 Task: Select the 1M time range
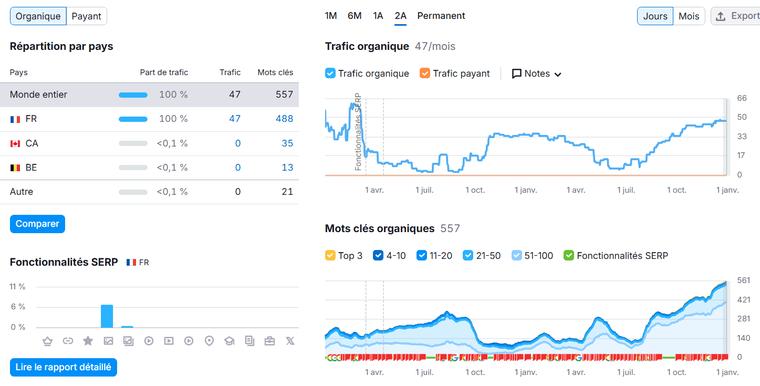coord(331,16)
